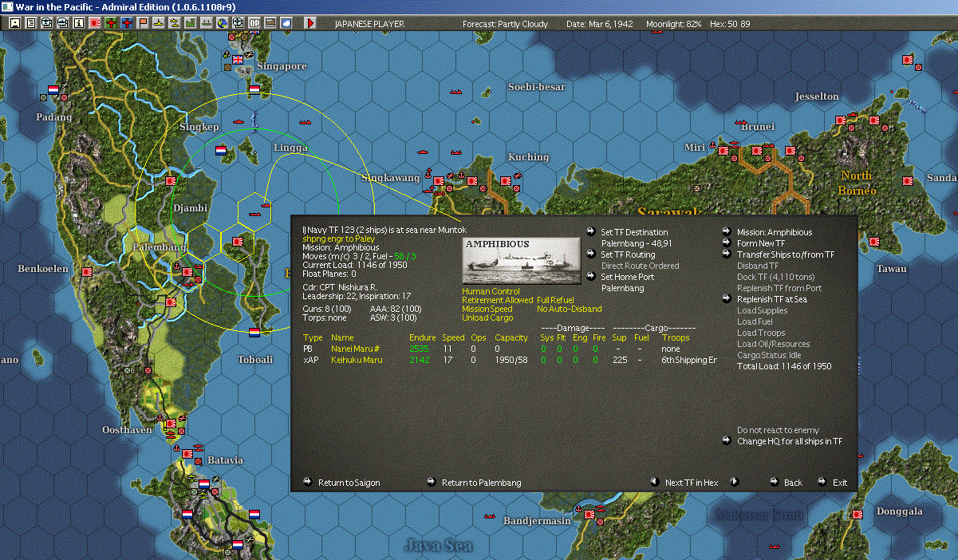
Task: Click the orange flag toolbar icon
Action: (143, 23)
